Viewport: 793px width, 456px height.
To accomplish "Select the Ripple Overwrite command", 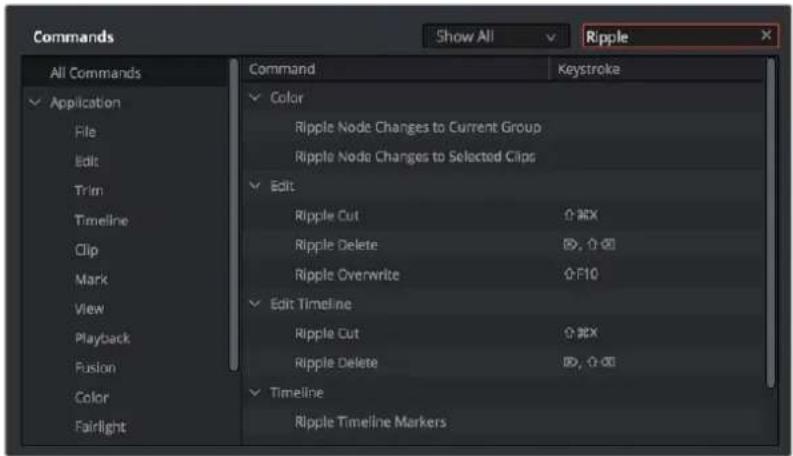I will pos(347,275).
